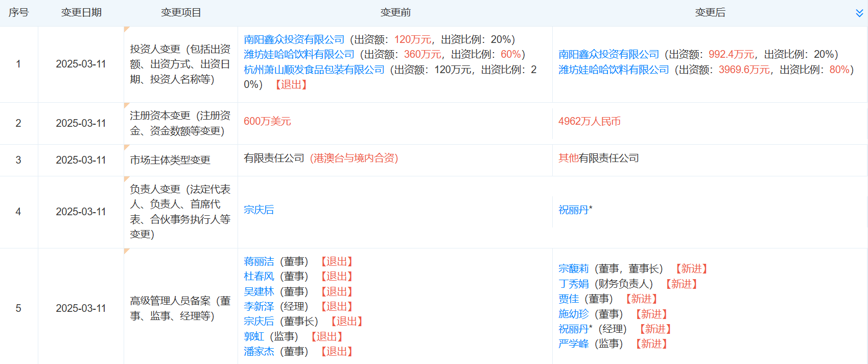Viewport: 868px width, 364px height.
Task: Select the 【退出】 tag next to 杭州萧山顺发
Action: pyautogui.click(x=291, y=84)
